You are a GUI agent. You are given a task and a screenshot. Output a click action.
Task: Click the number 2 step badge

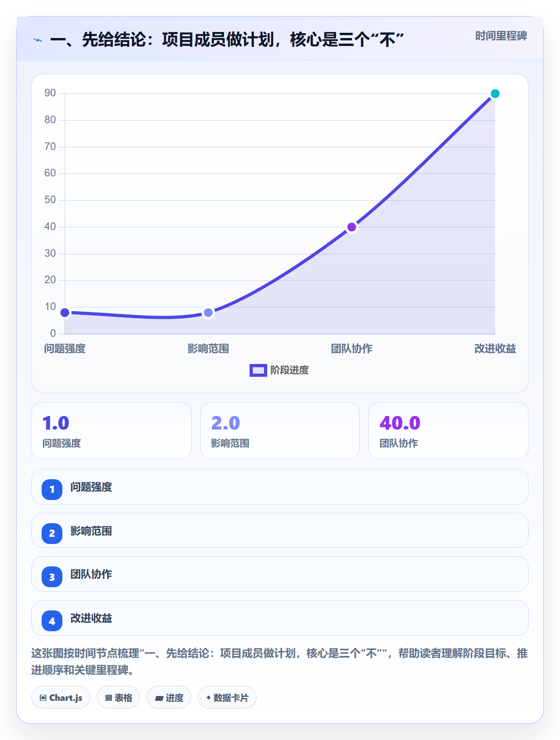[52, 533]
